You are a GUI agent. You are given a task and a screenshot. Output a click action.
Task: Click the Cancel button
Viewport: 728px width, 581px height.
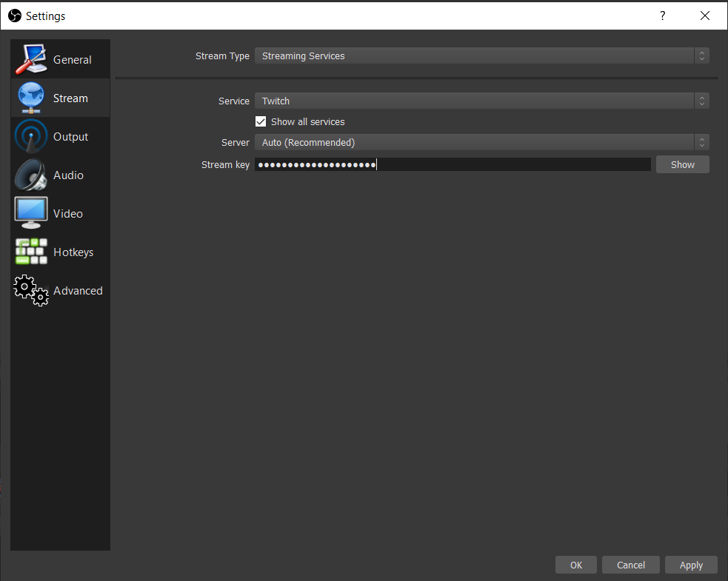[630, 565]
